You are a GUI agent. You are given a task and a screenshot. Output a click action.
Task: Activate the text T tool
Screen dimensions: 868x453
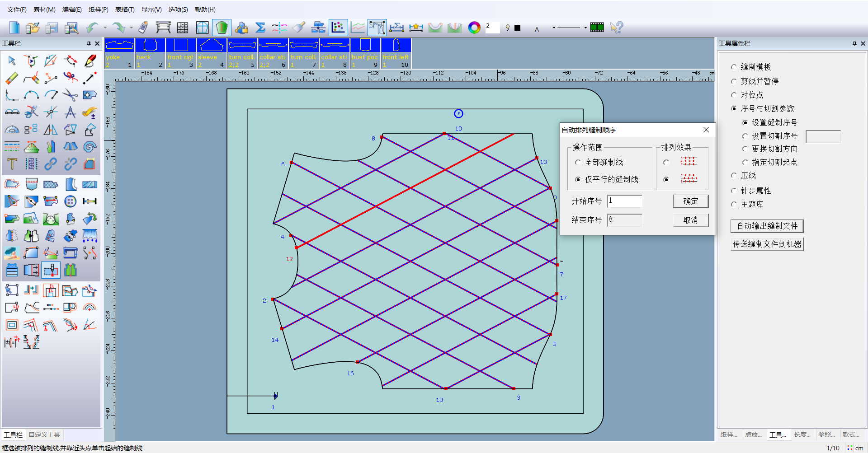click(12, 163)
